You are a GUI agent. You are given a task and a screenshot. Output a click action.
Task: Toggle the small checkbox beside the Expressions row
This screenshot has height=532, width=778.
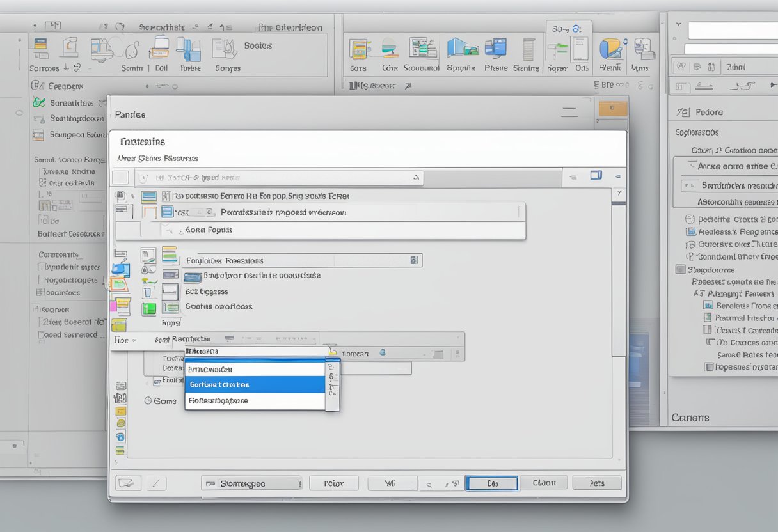[415, 260]
